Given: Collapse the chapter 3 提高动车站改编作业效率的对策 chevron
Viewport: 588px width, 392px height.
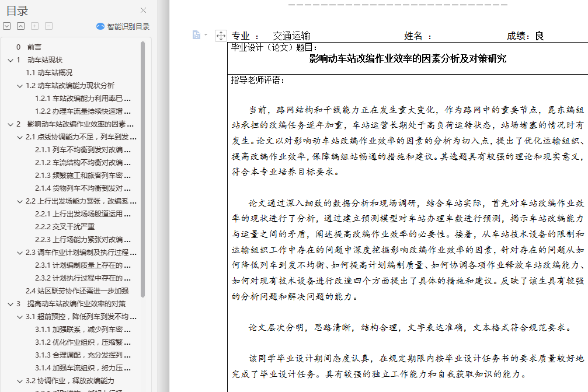Looking at the screenshot, I should click(x=11, y=304).
